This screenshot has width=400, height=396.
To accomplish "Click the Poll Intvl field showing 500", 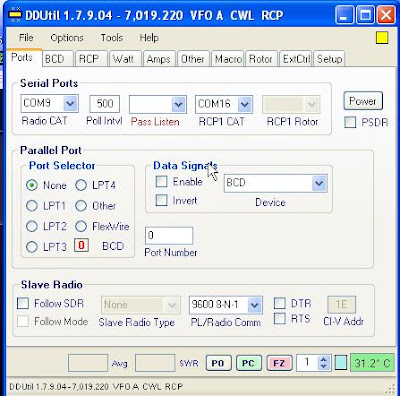I will click(104, 104).
